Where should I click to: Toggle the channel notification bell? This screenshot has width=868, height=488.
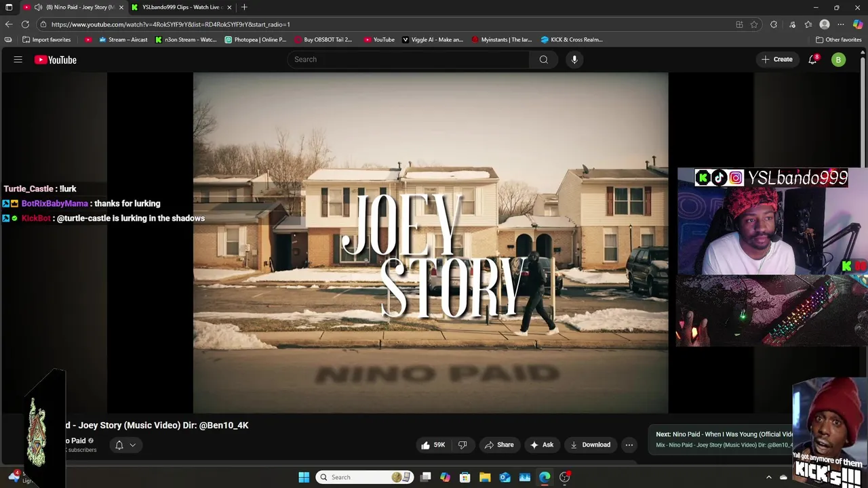(x=119, y=445)
